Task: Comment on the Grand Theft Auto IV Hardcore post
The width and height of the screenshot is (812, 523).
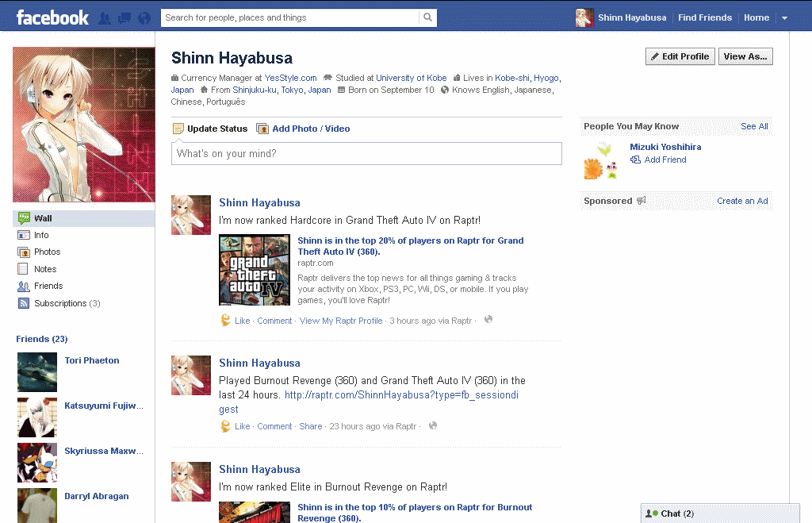Action: [274, 321]
